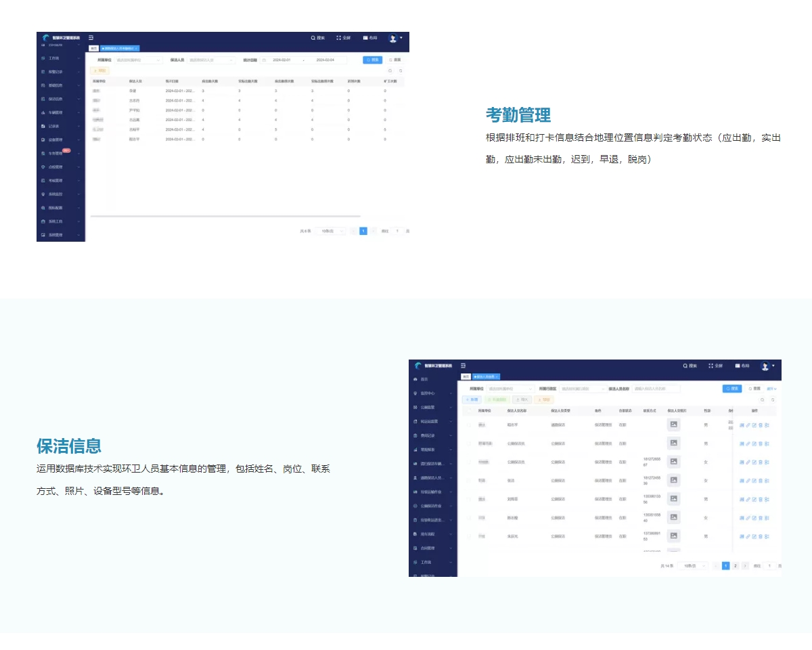Click the sidebar collapse icon in the top screenshot
This screenshot has height=650, width=812.
point(91,38)
